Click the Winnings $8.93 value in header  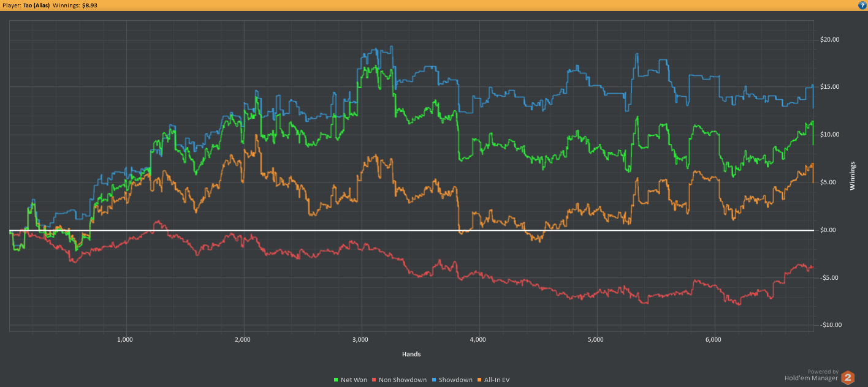pos(89,5)
